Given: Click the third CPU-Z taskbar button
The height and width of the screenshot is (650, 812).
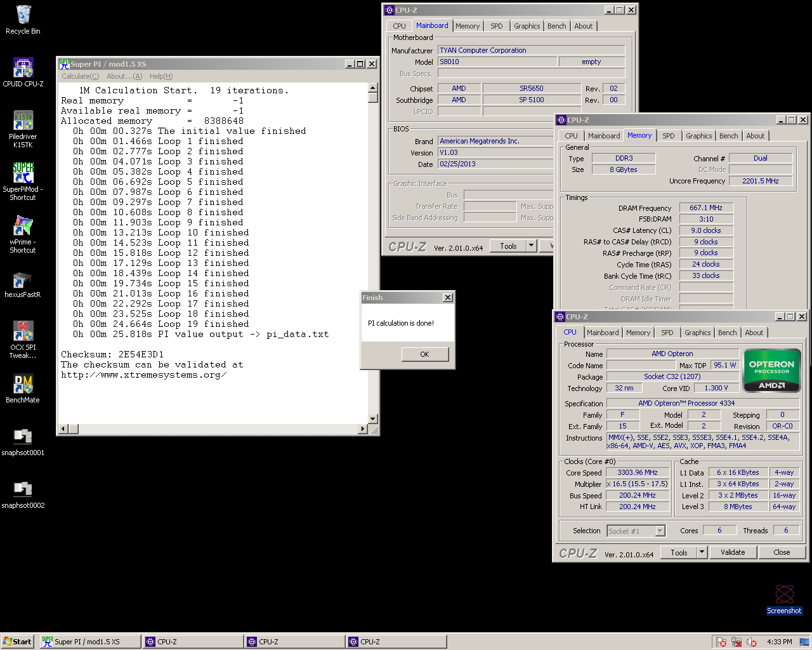Looking at the screenshot, I should tap(396, 642).
